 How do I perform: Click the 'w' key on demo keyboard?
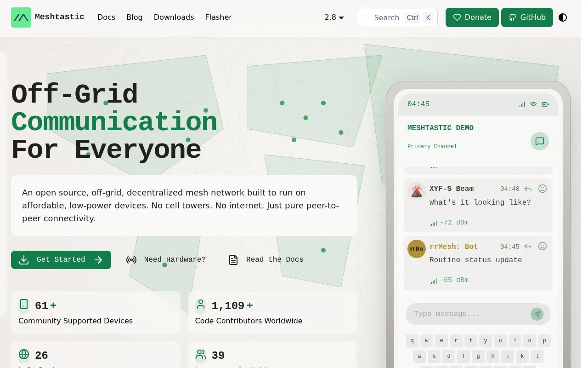427,341
